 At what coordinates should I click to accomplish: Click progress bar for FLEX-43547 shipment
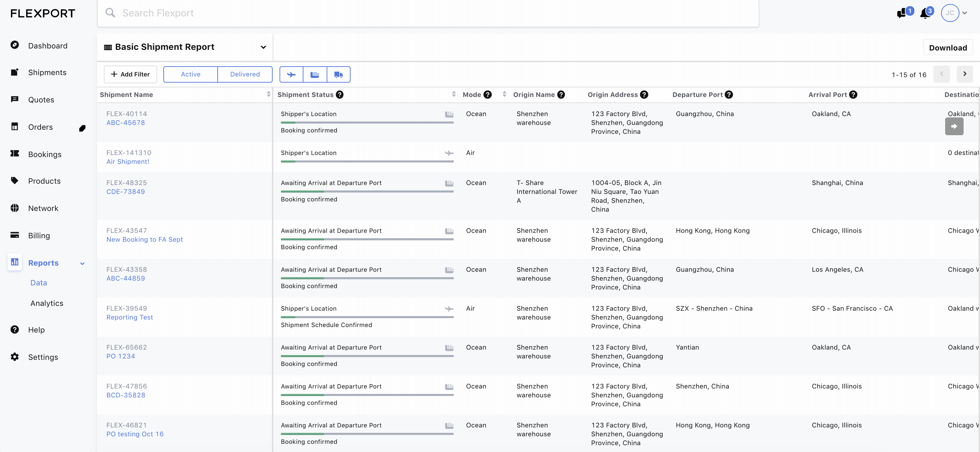point(367,240)
